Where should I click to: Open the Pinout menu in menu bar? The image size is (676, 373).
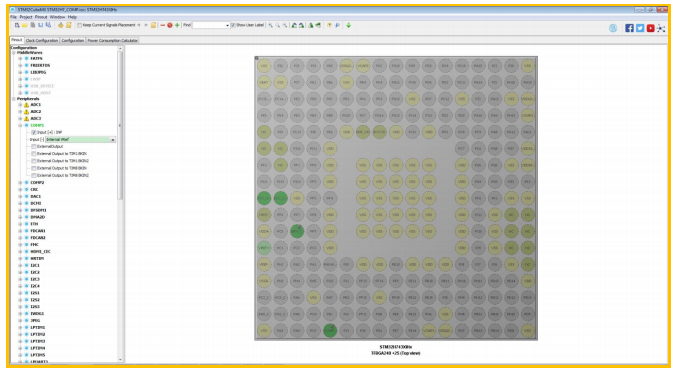coord(41,17)
